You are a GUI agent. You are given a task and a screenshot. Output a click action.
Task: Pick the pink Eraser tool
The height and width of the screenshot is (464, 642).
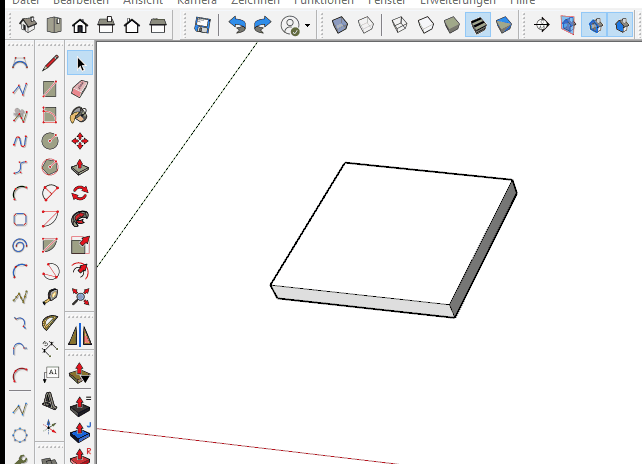coord(80,90)
